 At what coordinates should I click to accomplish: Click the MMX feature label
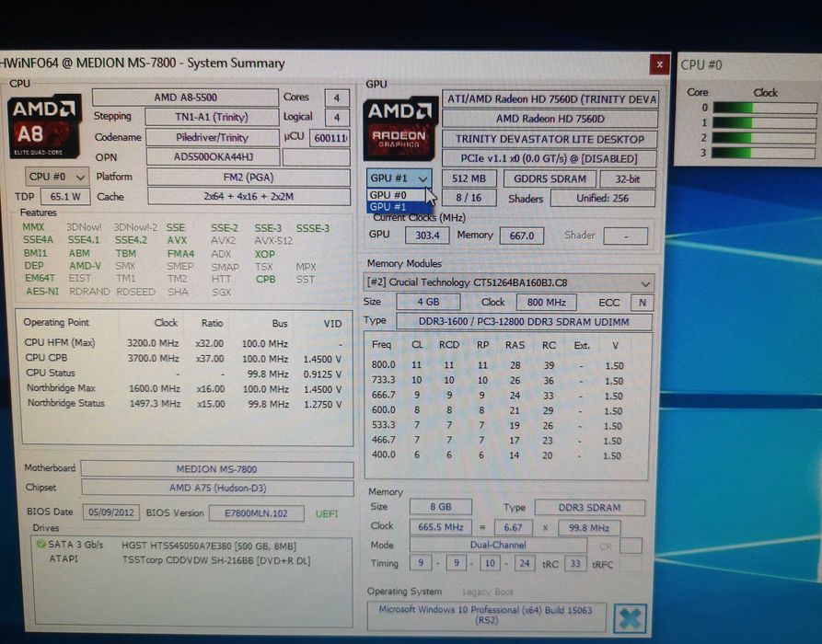(33, 227)
